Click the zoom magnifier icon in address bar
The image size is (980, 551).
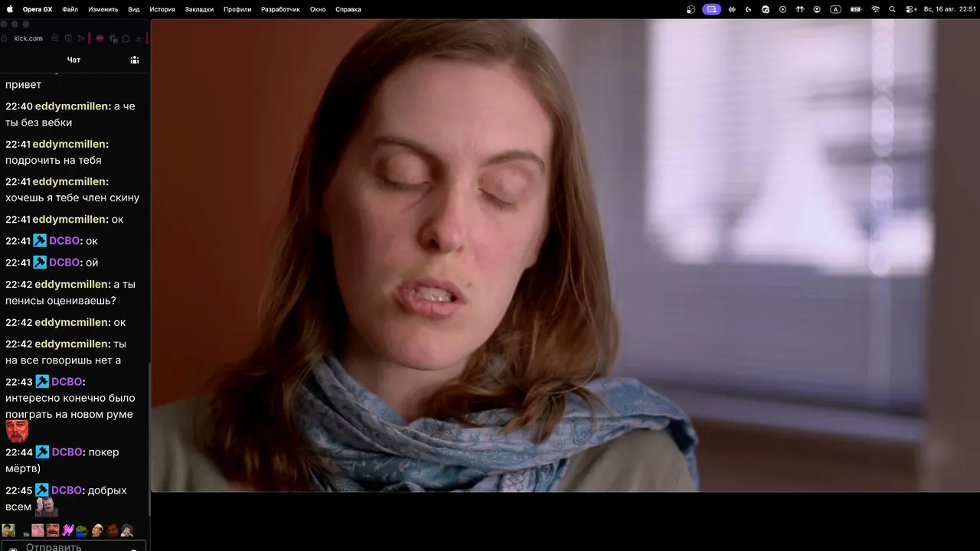pos(55,38)
